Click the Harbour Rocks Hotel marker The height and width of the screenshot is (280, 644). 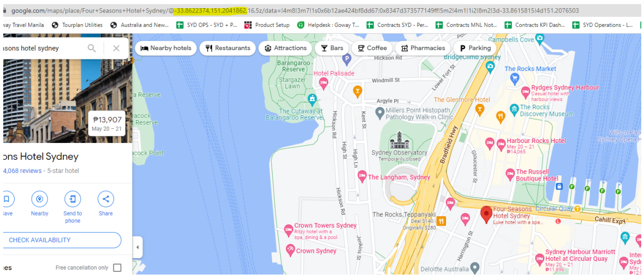(x=501, y=144)
